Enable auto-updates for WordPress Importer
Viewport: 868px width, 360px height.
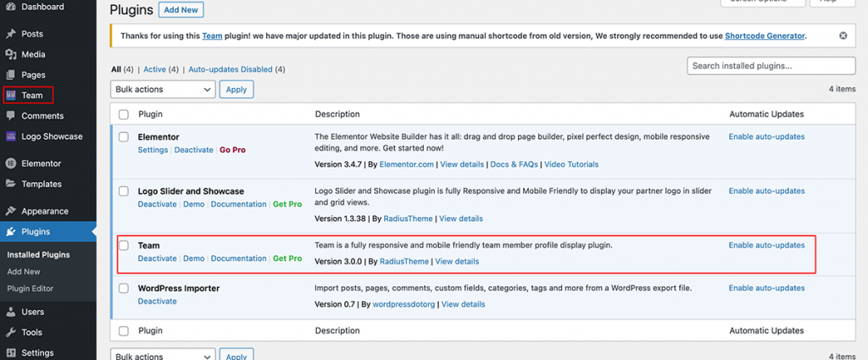[x=766, y=288]
